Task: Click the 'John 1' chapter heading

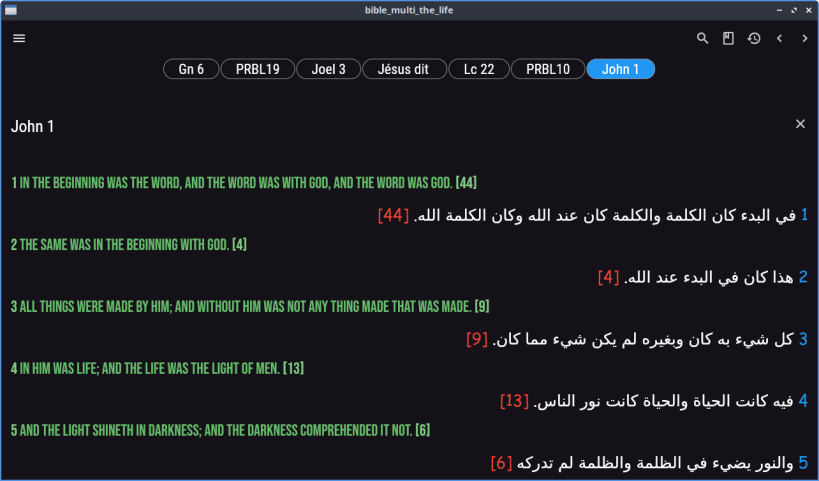Action: coord(32,126)
